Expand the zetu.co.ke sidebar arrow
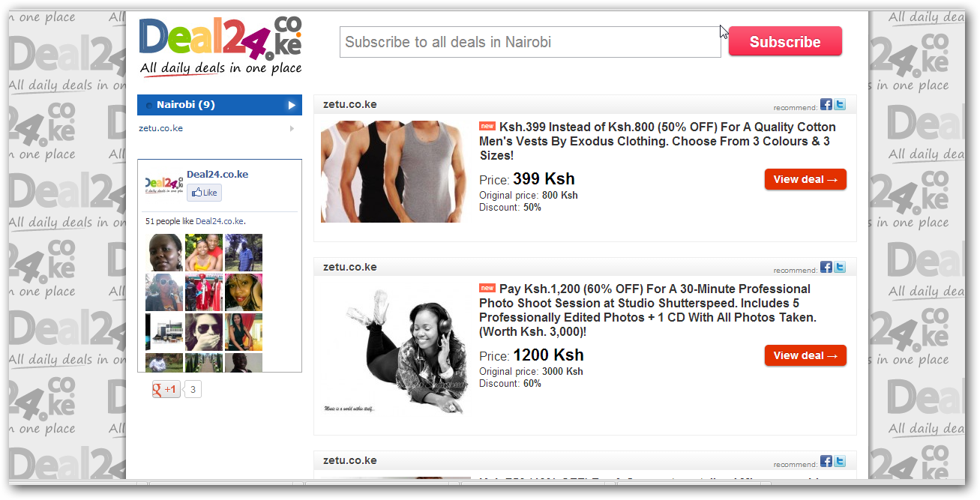This screenshot has height=500, width=980. [x=292, y=128]
